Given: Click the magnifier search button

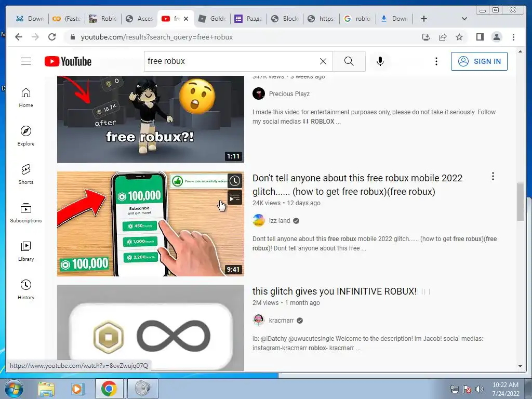Looking at the screenshot, I should point(349,61).
